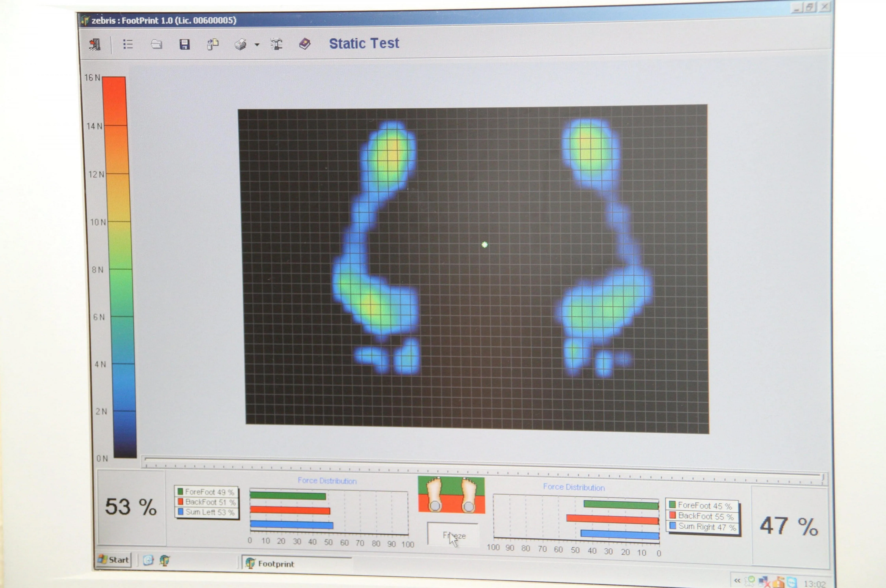
Task: Click the right Force Distribution label
Action: click(574, 487)
